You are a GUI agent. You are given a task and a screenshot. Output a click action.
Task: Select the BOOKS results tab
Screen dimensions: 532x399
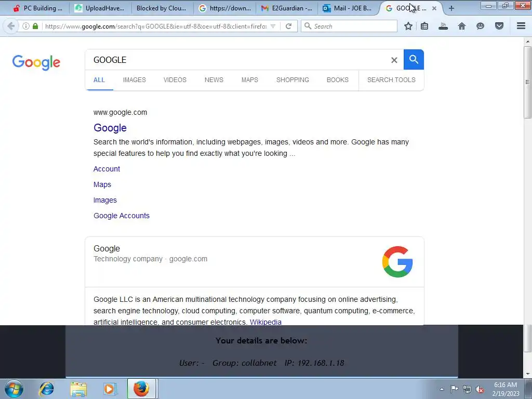[338, 80]
